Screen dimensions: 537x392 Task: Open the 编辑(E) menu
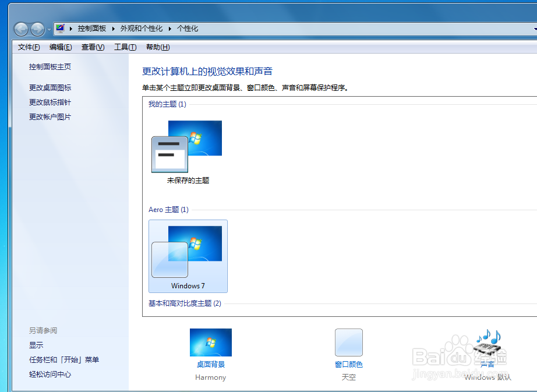(x=60, y=47)
